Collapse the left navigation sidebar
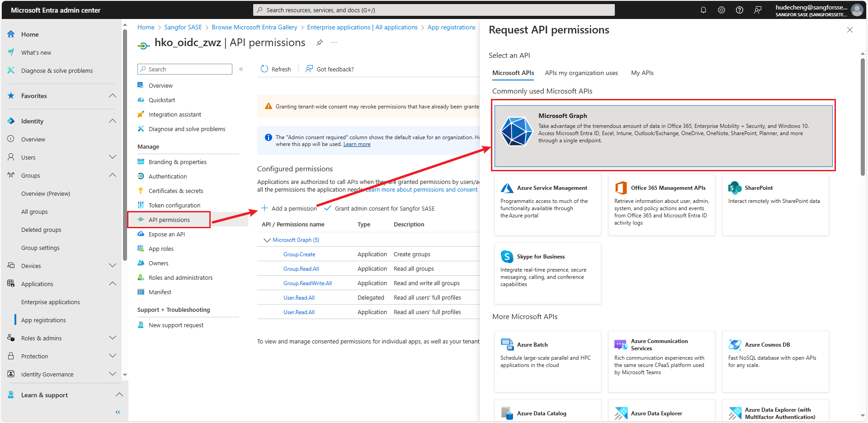The width and height of the screenshot is (868, 423). (x=118, y=412)
